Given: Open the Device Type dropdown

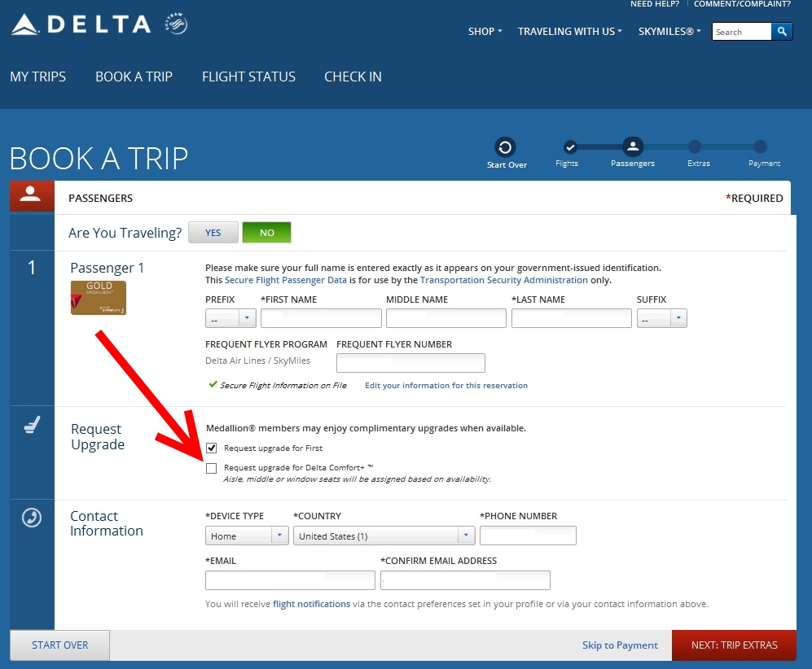Looking at the screenshot, I should click(x=247, y=536).
